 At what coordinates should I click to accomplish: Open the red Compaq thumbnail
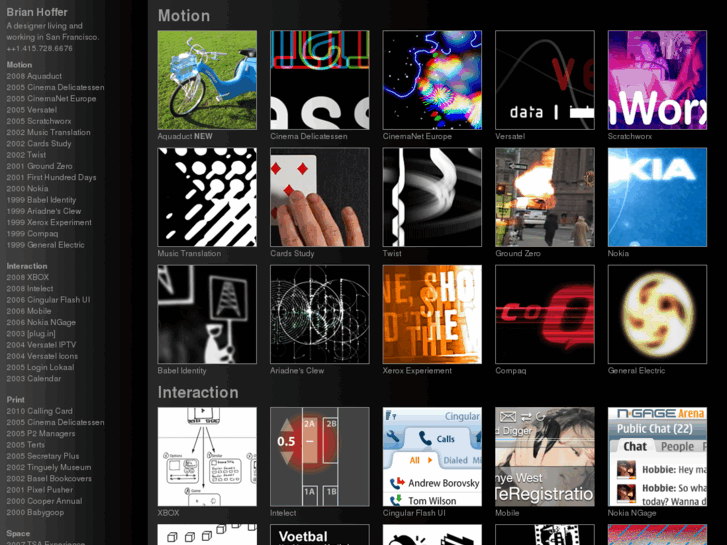tap(545, 314)
